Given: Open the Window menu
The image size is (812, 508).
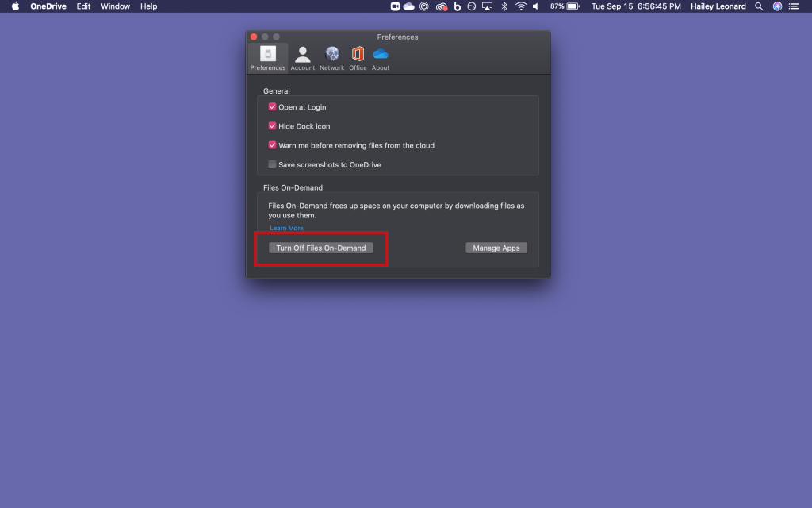Looking at the screenshot, I should 116,6.
